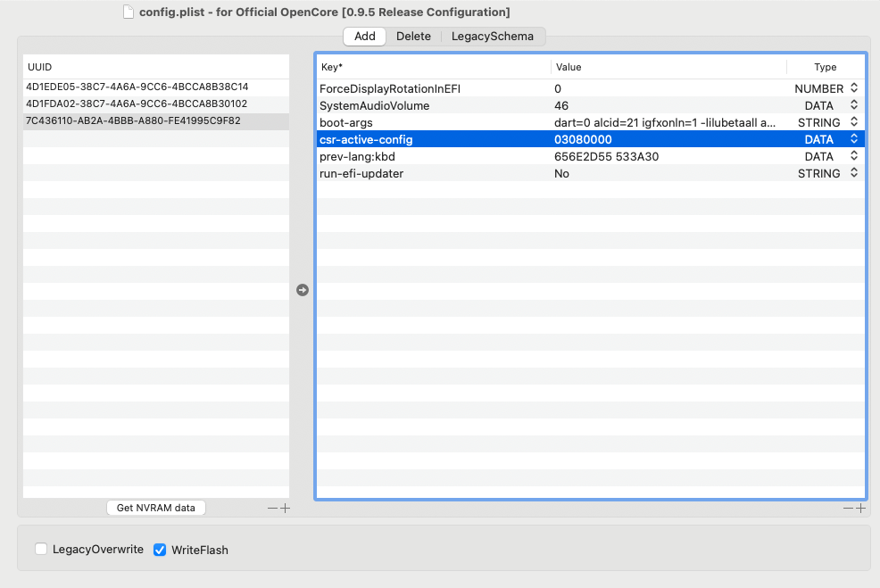Click the plus icon under the UUID list
Image resolution: width=880 pixels, height=588 pixels.
point(286,509)
